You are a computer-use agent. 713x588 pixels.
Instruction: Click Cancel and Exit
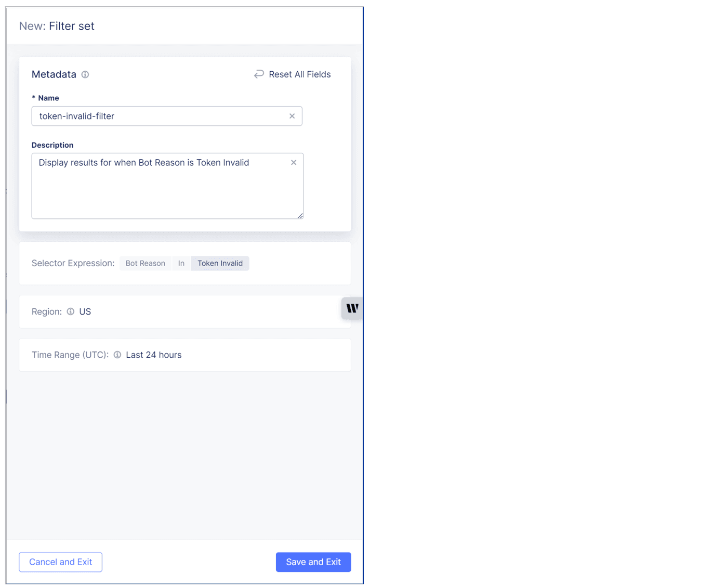[60, 562]
